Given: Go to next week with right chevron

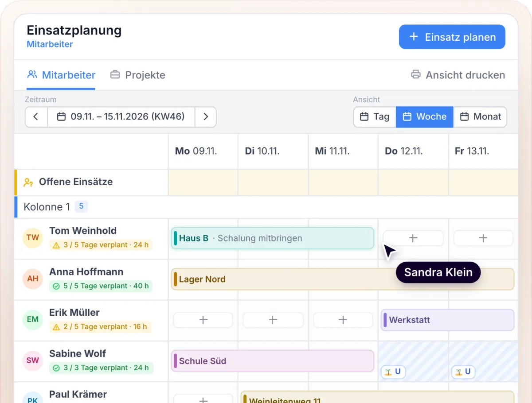Looking at the screenshot, I should [x=206, y=117].
